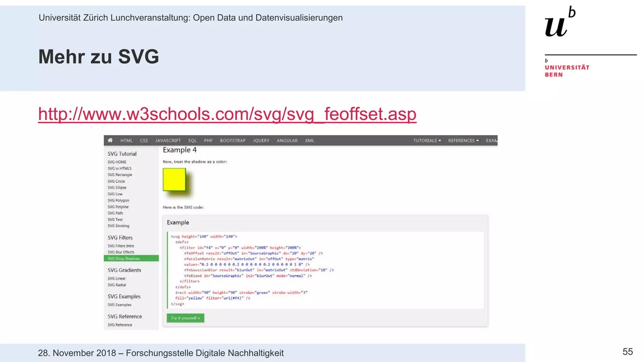Viewport: 644px width, 362px height.
Task: Click the 'Example 4' heading
Action: click(x=180, y=150)
